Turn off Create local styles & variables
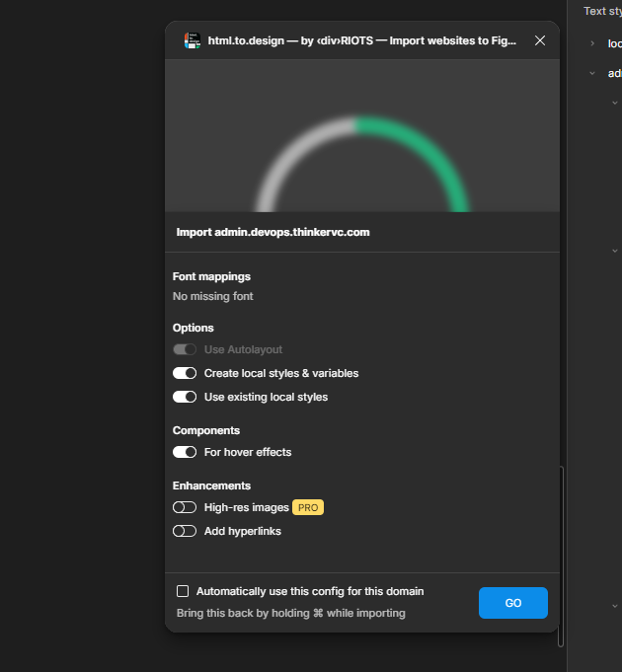This screenshot has height=672, width=622. pos(185,373)
